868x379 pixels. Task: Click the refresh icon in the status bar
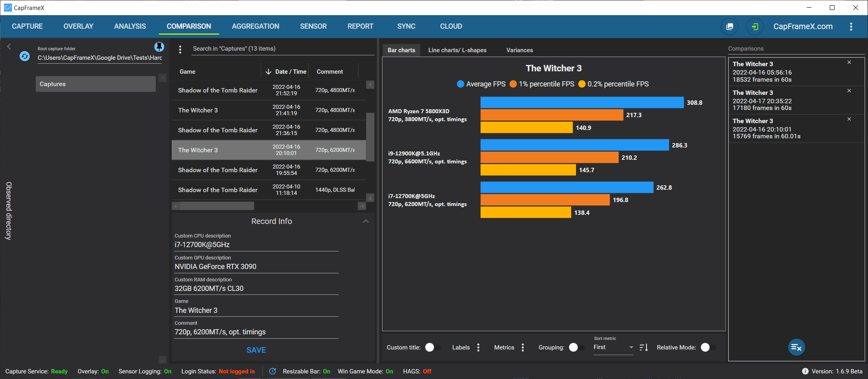tap(272, 371)
